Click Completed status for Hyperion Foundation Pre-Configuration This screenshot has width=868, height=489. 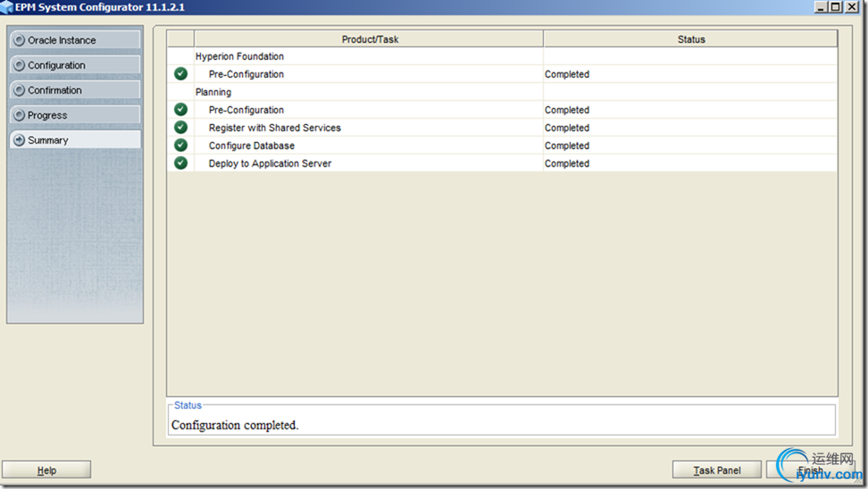(567, 74)
